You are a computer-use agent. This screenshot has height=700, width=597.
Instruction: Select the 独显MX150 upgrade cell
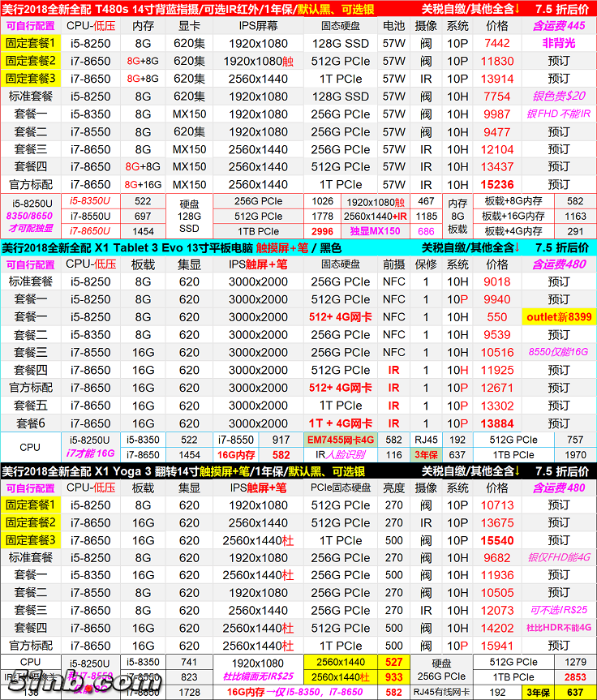(x=375, y=231)
